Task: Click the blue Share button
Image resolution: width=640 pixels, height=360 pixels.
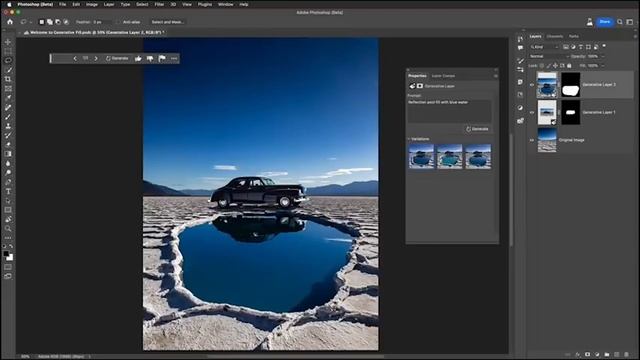Action: [x=605, y=22]
